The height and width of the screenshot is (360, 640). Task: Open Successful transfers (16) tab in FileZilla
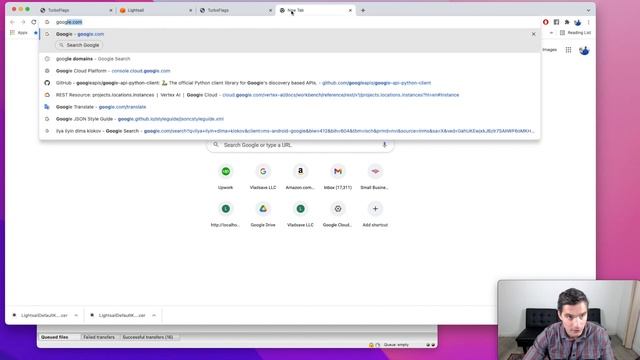coord(148,337)
